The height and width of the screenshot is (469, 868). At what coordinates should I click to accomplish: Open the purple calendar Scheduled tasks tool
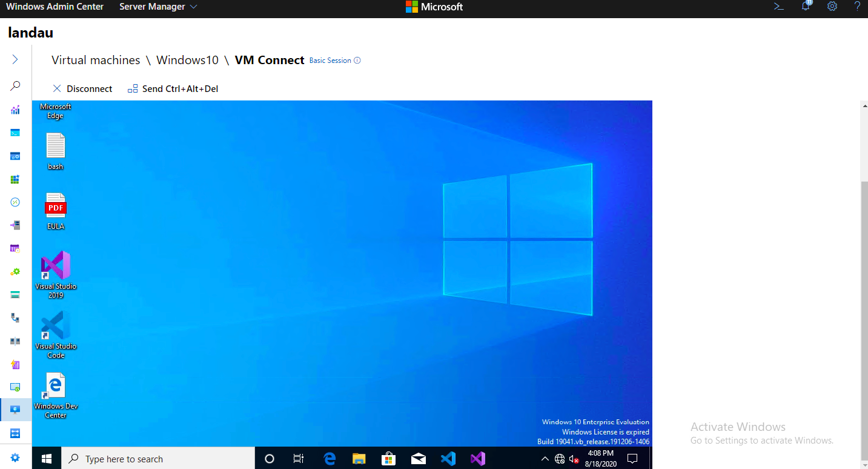(15, 248)
